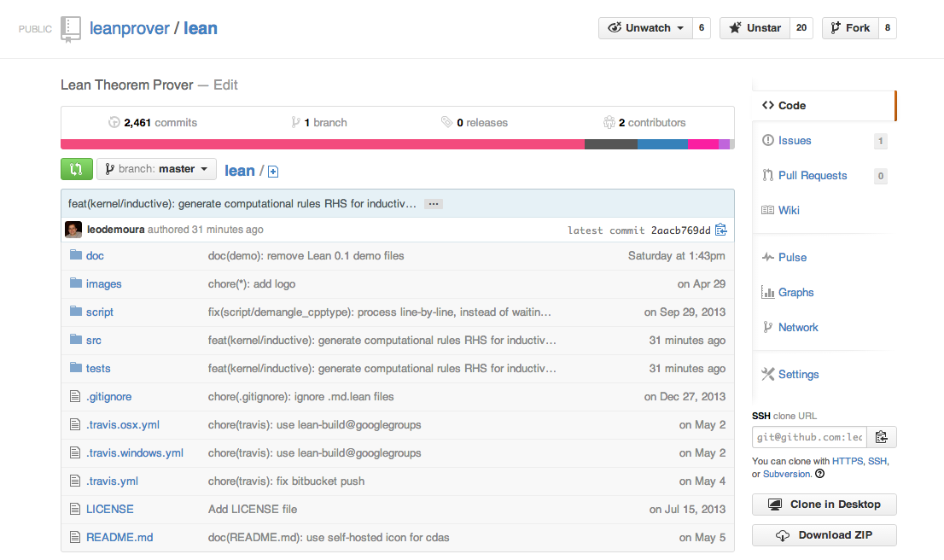Copy the latest commit SHA to clipboard

(721, 230)
